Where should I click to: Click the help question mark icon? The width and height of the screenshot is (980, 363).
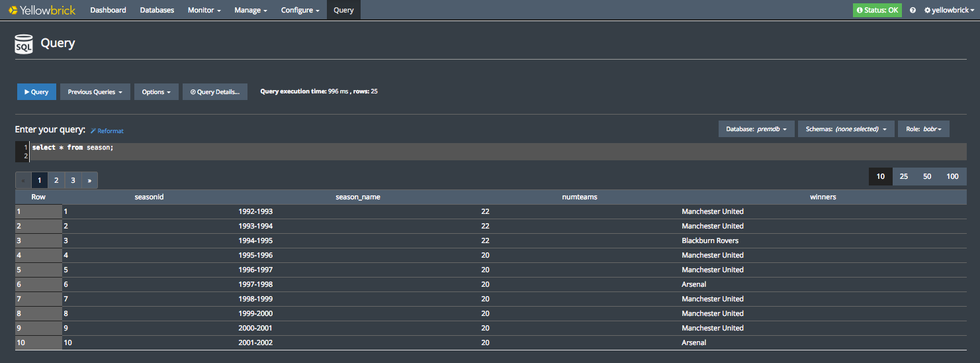pyautogui.click(x=913, y=11)
